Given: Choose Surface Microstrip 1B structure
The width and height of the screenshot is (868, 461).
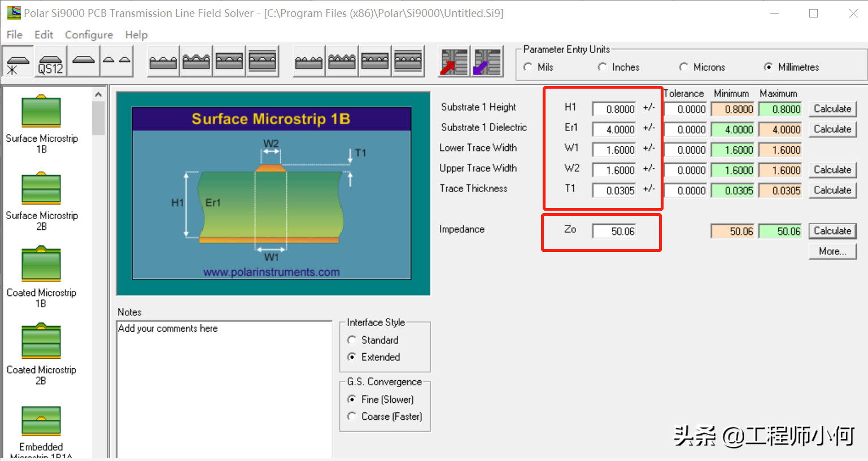Looking at the screenshot, I should pyautogui.click(x=41, y=124).
